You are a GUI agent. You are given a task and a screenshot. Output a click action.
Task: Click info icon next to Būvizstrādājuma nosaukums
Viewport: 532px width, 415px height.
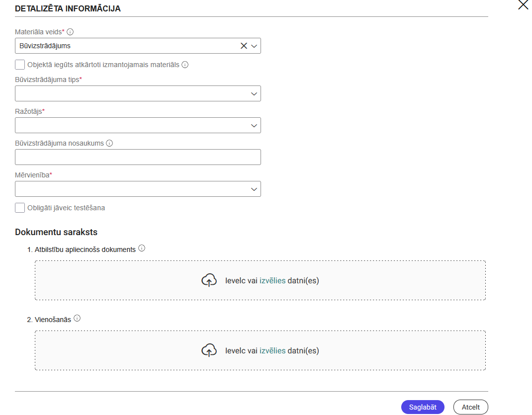(109, 143)
